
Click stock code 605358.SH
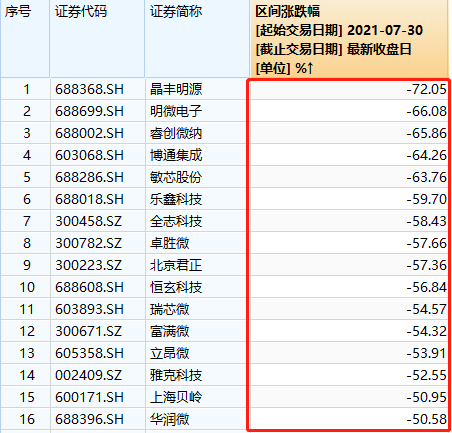pyautogui.click(x=89, y=353)
